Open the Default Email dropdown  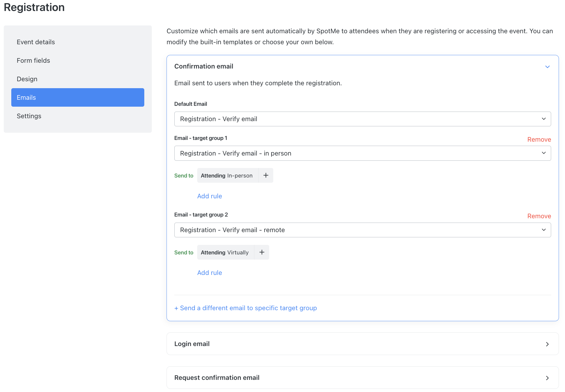363,119
